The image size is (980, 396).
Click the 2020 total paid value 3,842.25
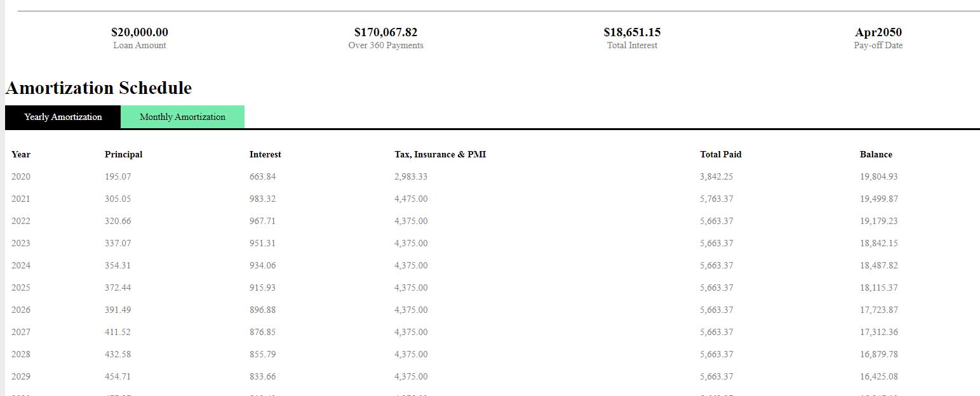coord(716,176)
